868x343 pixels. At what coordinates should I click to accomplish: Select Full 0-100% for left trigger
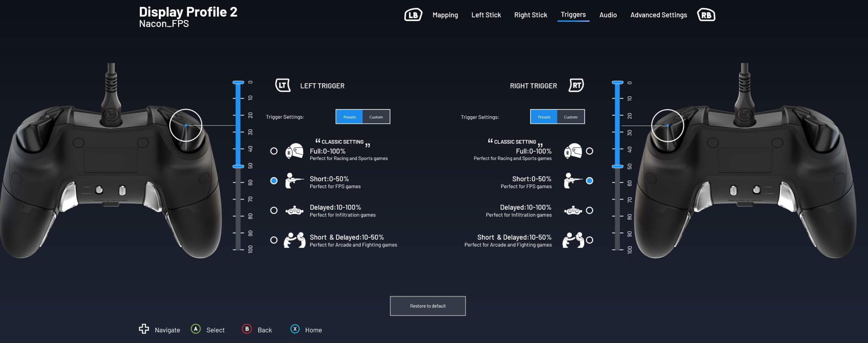274,151
